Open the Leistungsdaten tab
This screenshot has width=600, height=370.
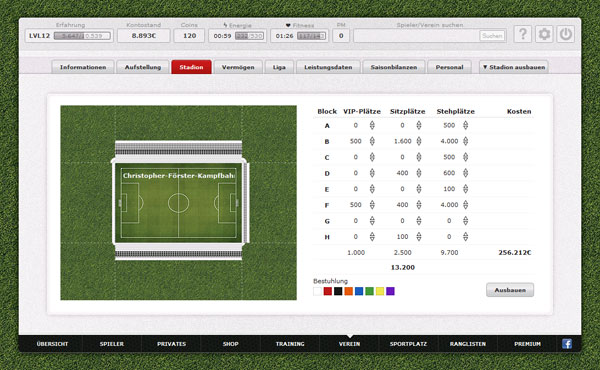328,67
